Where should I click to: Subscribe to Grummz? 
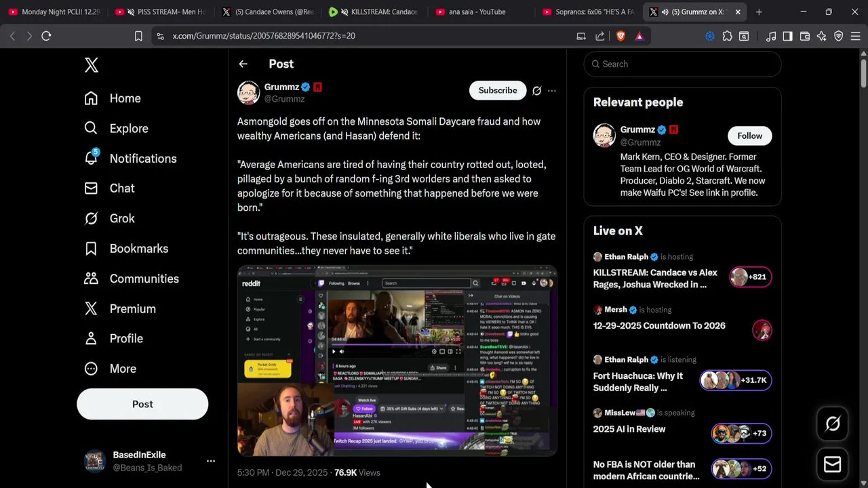point(498,90)
